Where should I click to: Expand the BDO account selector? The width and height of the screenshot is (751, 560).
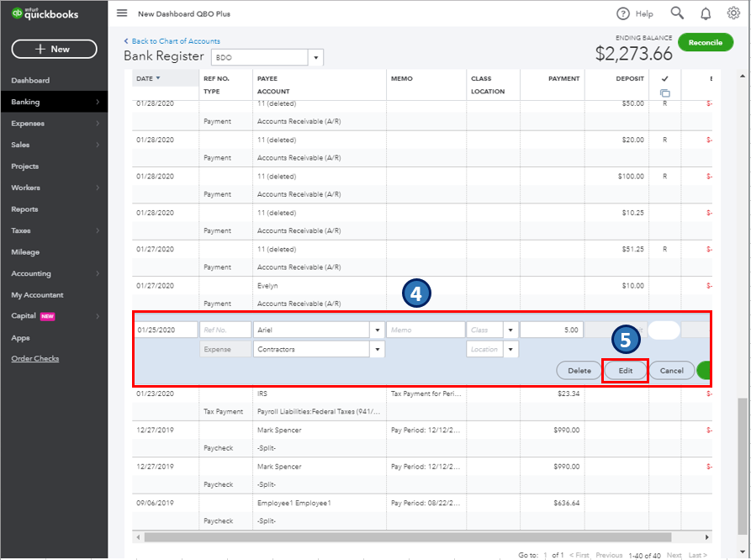[x=315, y=56]
